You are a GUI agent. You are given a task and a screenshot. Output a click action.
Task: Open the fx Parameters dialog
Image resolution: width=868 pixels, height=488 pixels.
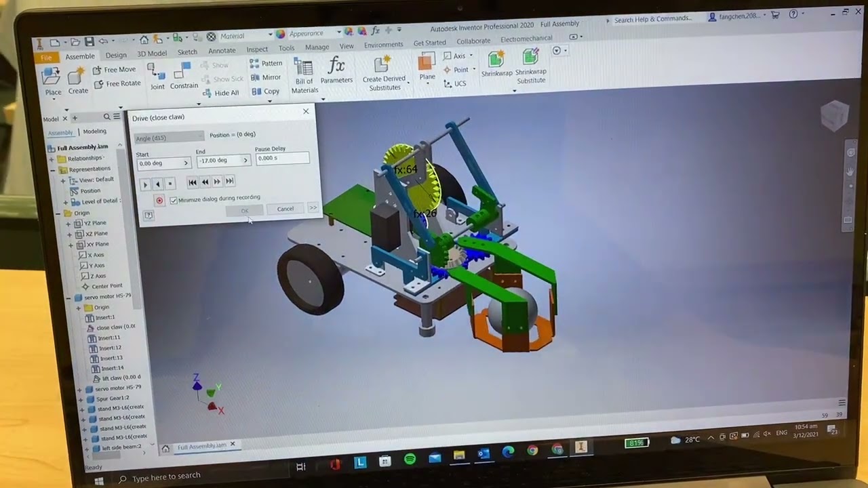click(336, 70)
